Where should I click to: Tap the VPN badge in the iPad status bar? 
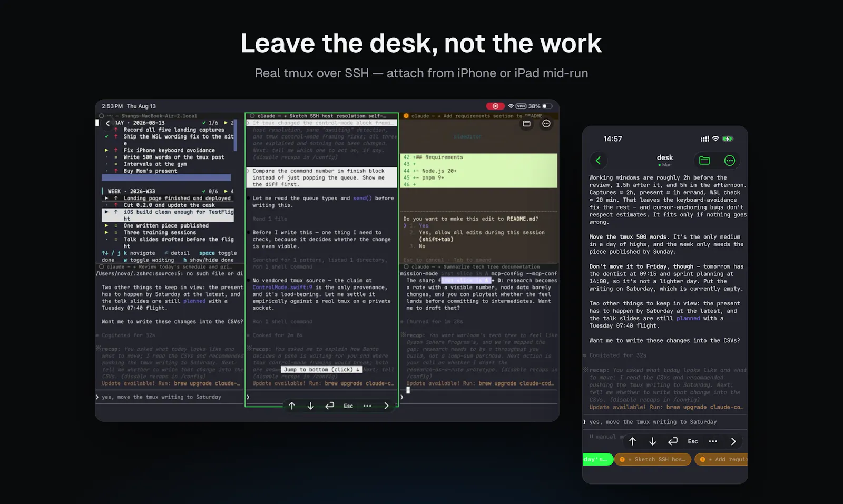point(521,106)
